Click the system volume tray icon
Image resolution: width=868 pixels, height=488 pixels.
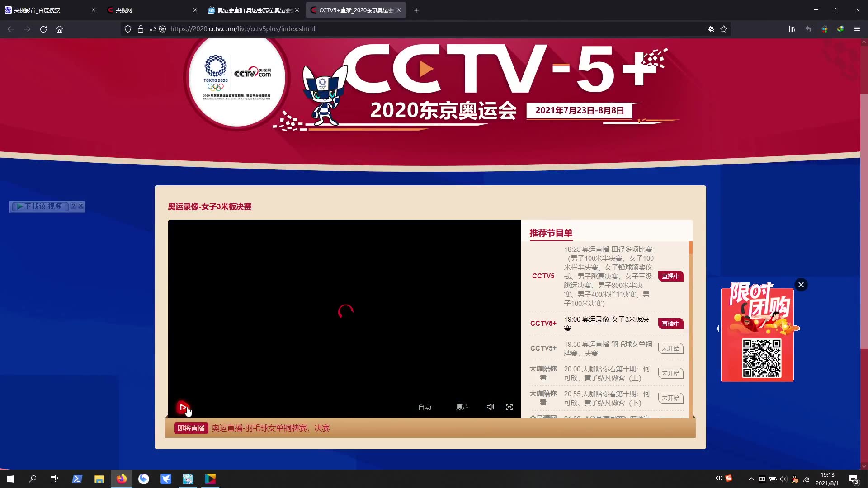click(x=783, y=479)
